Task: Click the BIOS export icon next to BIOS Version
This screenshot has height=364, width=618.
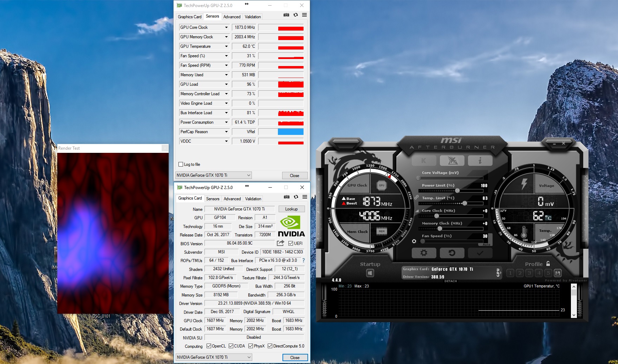Action: click(280, 243)
